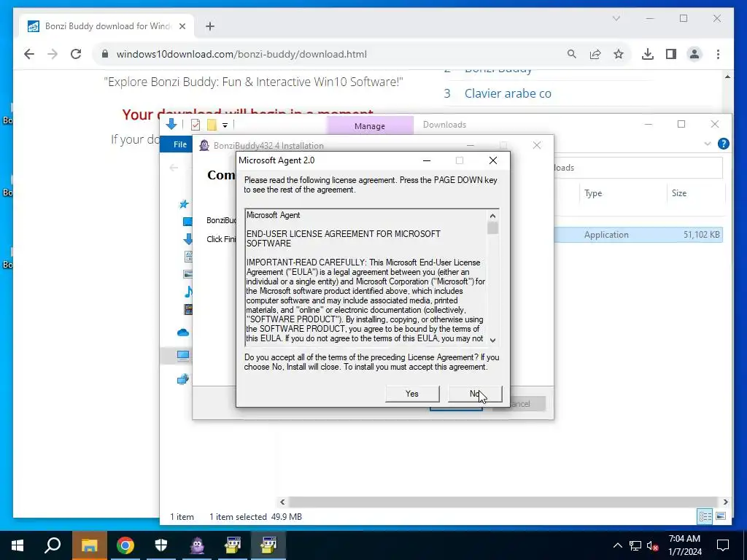Open network icon in system tray
Image resolution: width=747 pixels, height=560 pixels.
635,545
